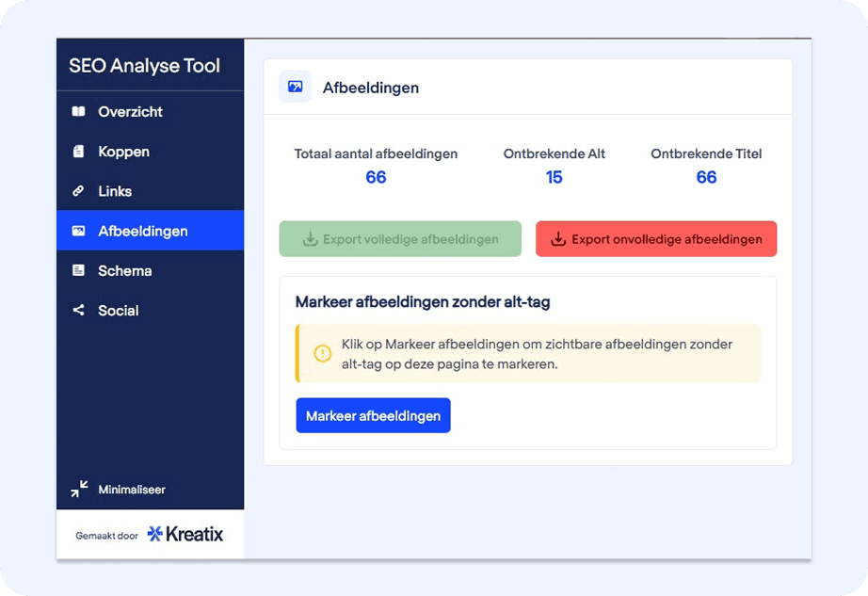This screenshot has height=596, width=868.
Task: Click the warning icon in the notice box
Action: click(x=321, y=355)
